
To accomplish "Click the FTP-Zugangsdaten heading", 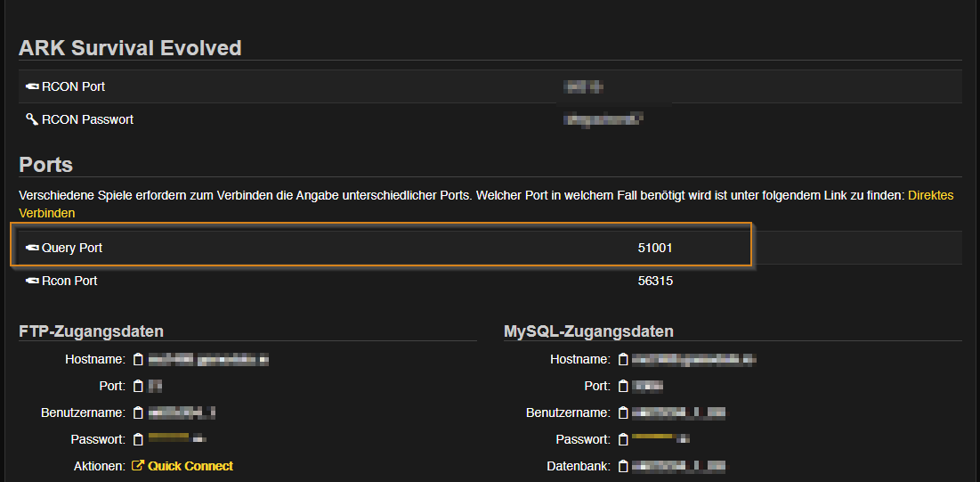I will (x=92, y=331).
